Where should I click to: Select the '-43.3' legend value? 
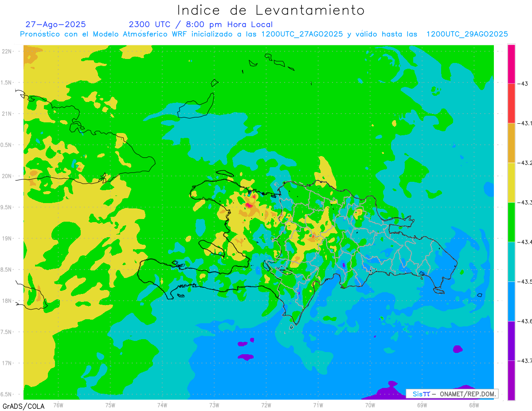click(525, 202)
